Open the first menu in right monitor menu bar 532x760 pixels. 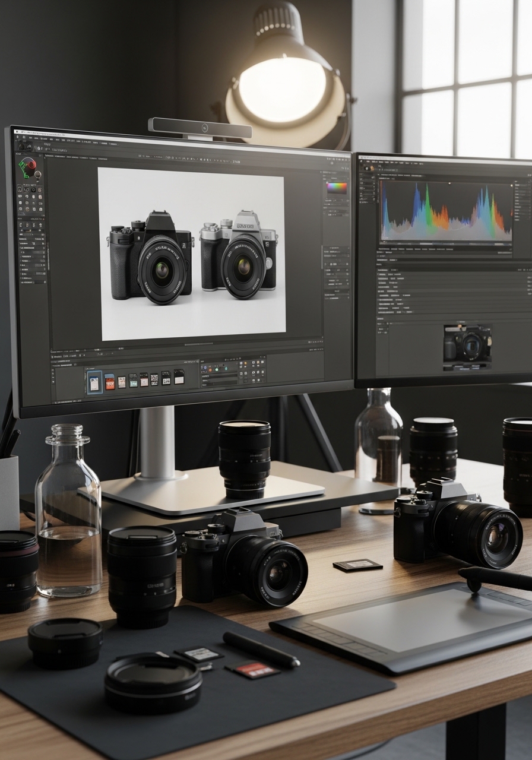(x=368, y=161)
